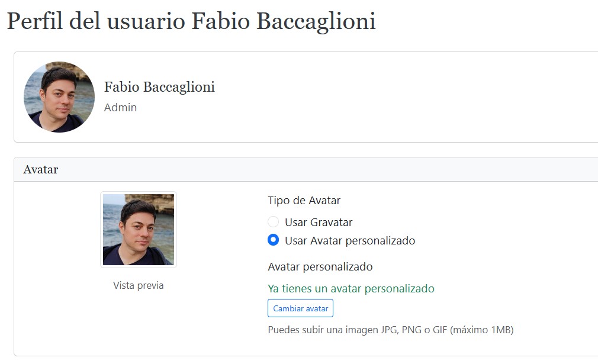The height and width of the screenshot is (364, 598).
Task: Click the Fabio Baccaglioni name in profile card
Action: click(x=159, y=87)
